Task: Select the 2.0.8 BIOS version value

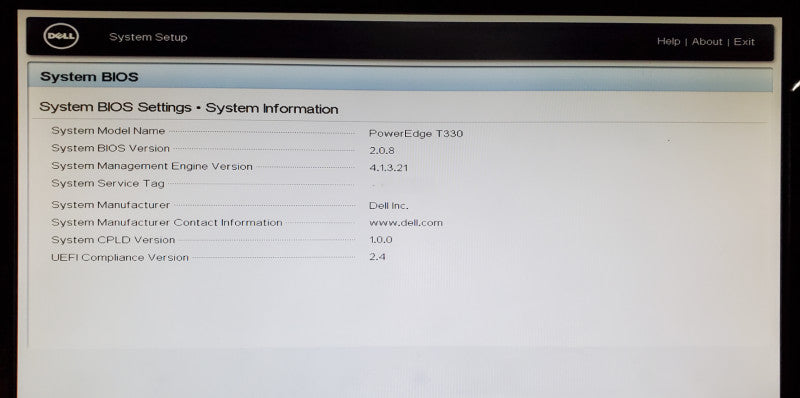Action: [382, 151]
